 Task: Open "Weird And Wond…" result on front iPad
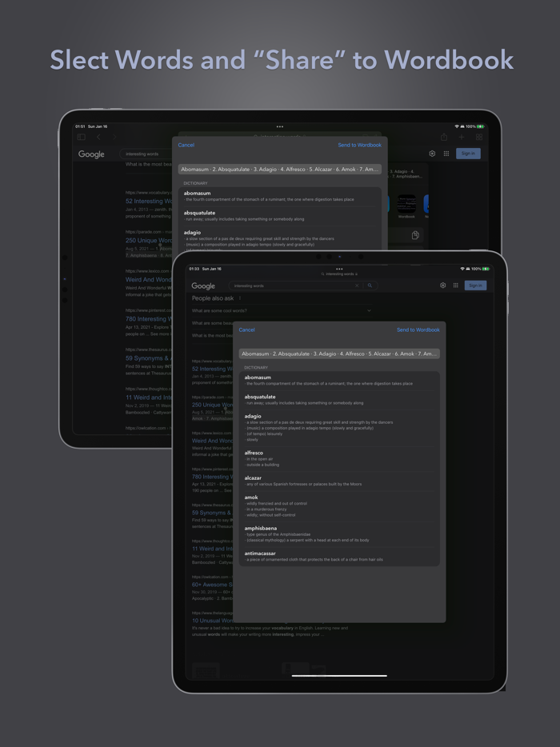[212, 441]
